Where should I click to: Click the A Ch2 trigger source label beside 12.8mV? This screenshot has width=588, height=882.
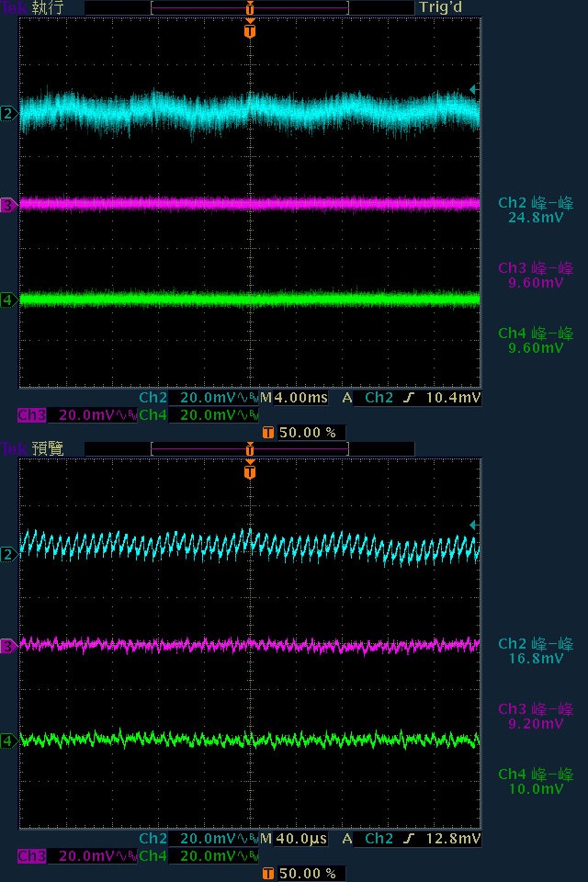click(x=368, y=839)
